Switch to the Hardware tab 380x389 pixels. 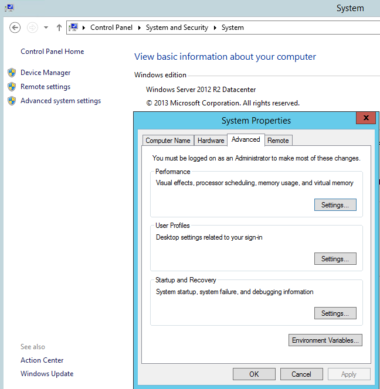click(211, 140)
